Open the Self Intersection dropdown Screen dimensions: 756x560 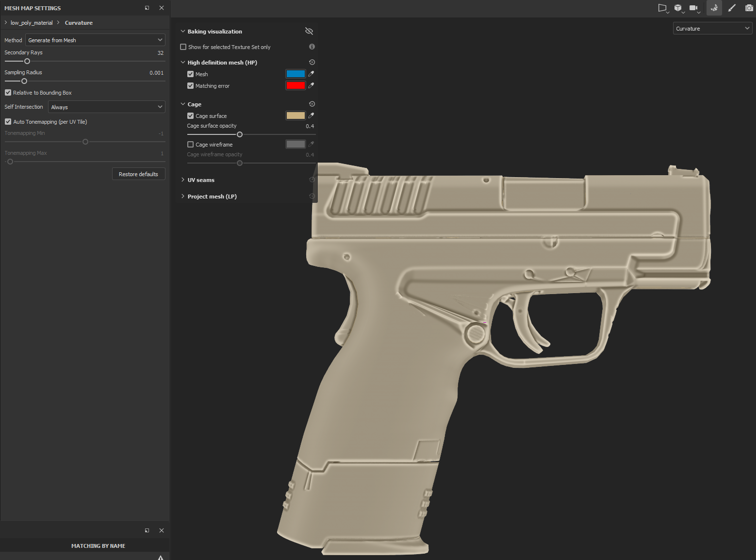[x=106, y=107]
